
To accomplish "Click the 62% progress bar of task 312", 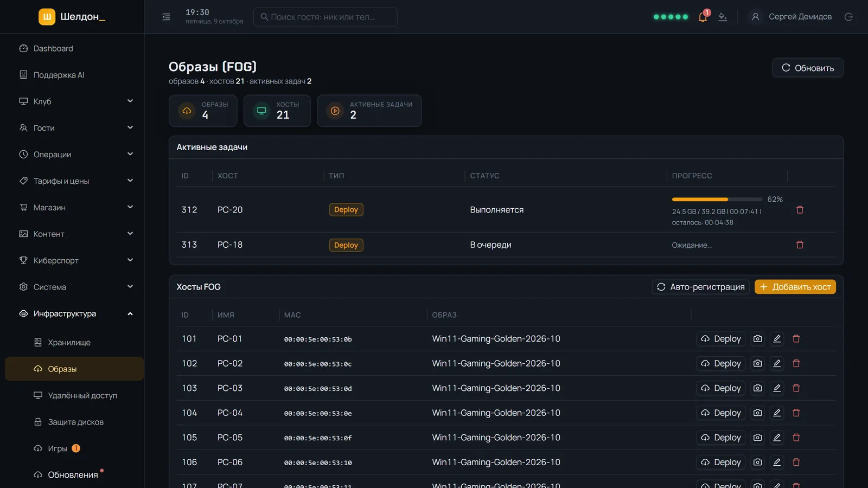I will tap(717, 200).
